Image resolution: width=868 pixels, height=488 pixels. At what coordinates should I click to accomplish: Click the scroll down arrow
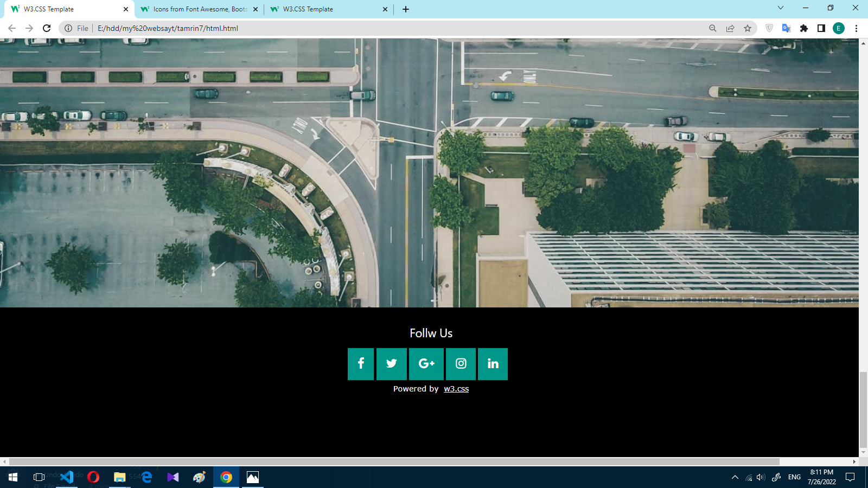click(863, 453)
